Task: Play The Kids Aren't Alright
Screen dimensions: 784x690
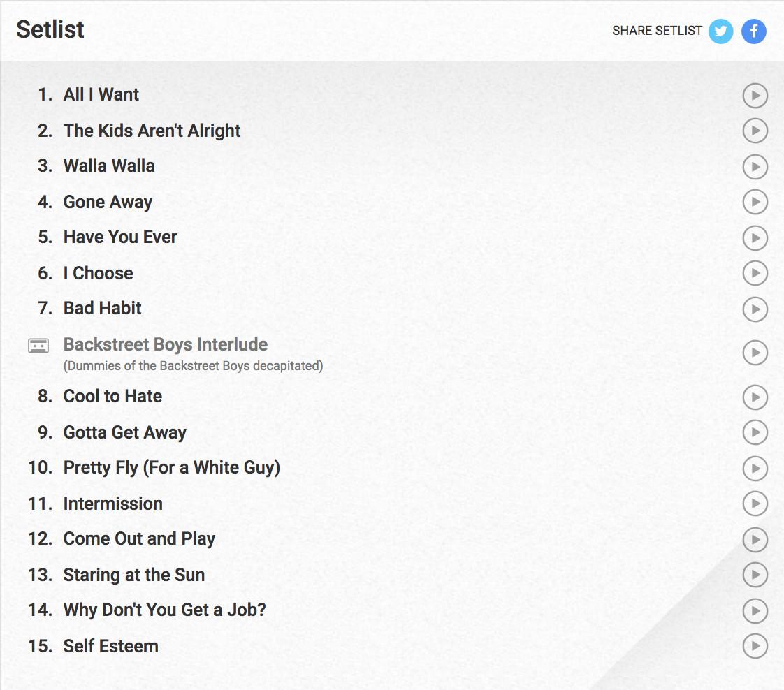Action: coord(755,131)
